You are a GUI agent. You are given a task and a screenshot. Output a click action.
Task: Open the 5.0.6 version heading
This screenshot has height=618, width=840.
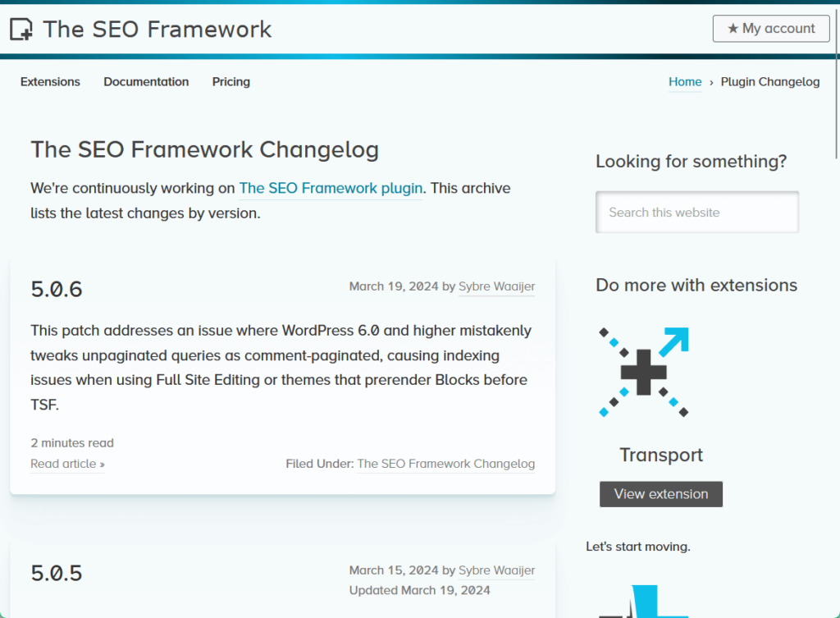click(x=57, y=289)
